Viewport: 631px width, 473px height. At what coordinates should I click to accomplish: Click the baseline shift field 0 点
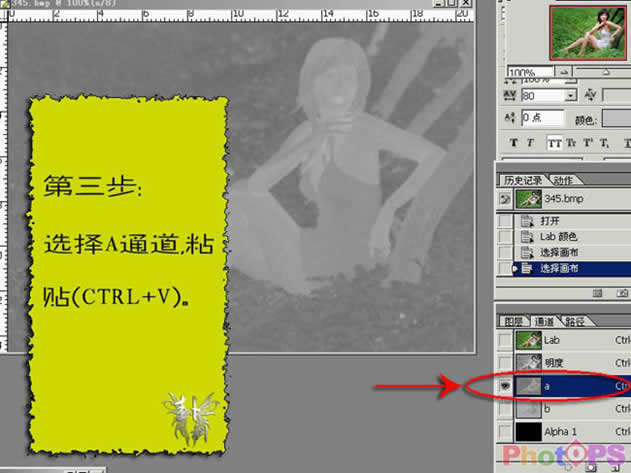(543, 118)
